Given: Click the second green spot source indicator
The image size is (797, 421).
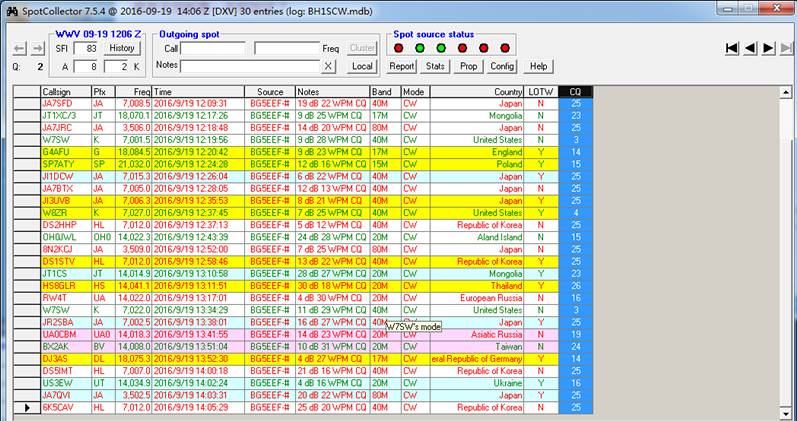Looking at the screenshot, I should point(441,47).
